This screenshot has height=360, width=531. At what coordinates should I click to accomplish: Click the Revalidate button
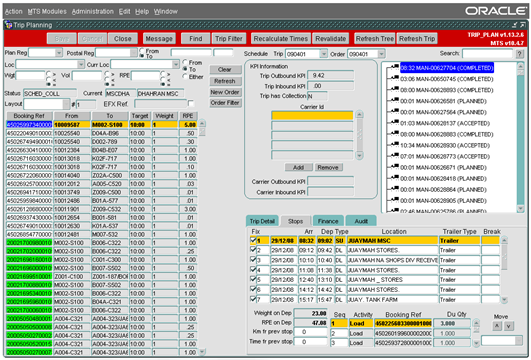pyautogui.click(x=331, y=39)
